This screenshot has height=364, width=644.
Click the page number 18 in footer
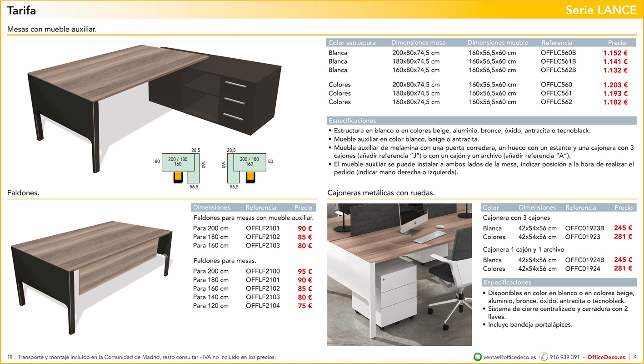[10, 357]
